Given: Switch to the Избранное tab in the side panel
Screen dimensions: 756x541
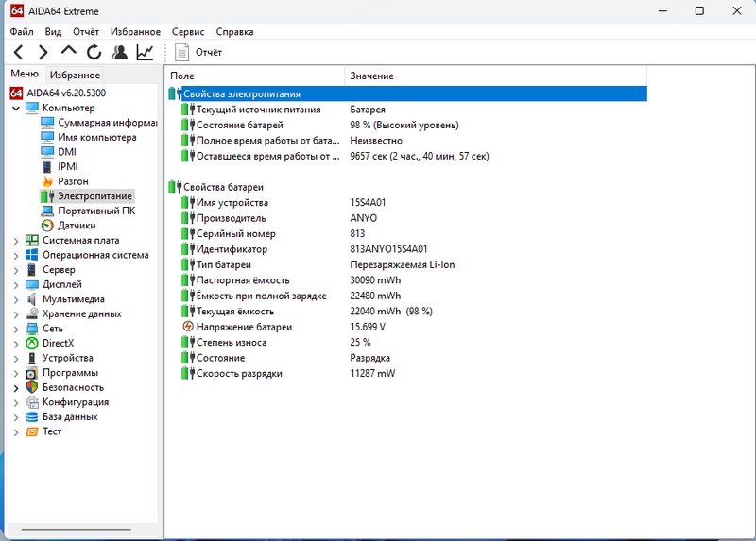Looking at the screenshot, I should pos(75,75).
